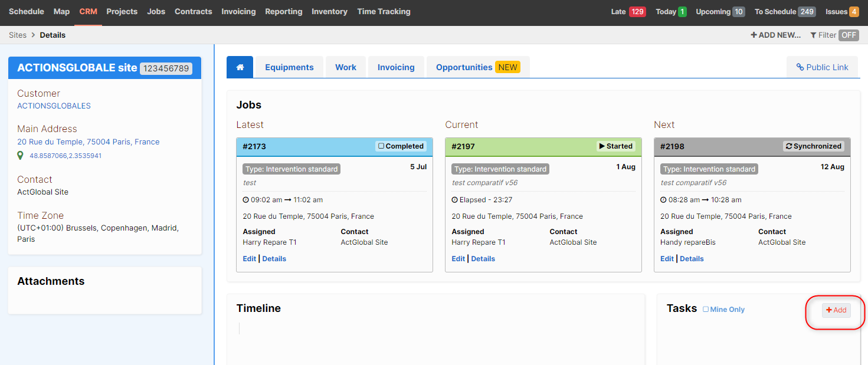The image size is (868, 365).
Task: Open the home tab icon
Action: pos(240,67)
